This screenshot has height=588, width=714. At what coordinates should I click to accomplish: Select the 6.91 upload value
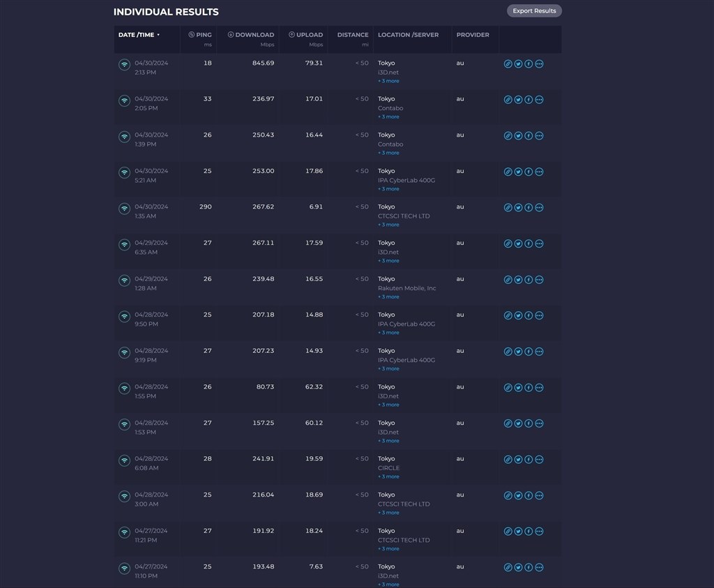pos(316,206)
